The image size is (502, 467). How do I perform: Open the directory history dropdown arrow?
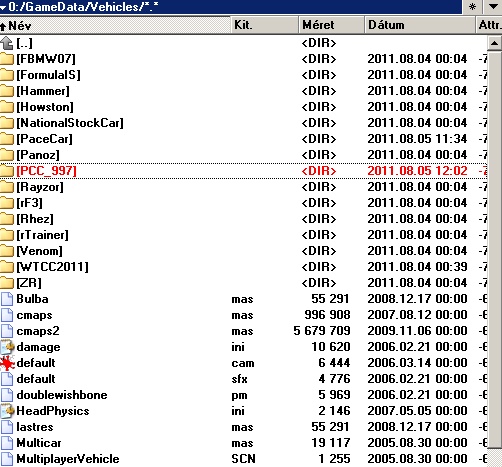click(x=493, y=7)
